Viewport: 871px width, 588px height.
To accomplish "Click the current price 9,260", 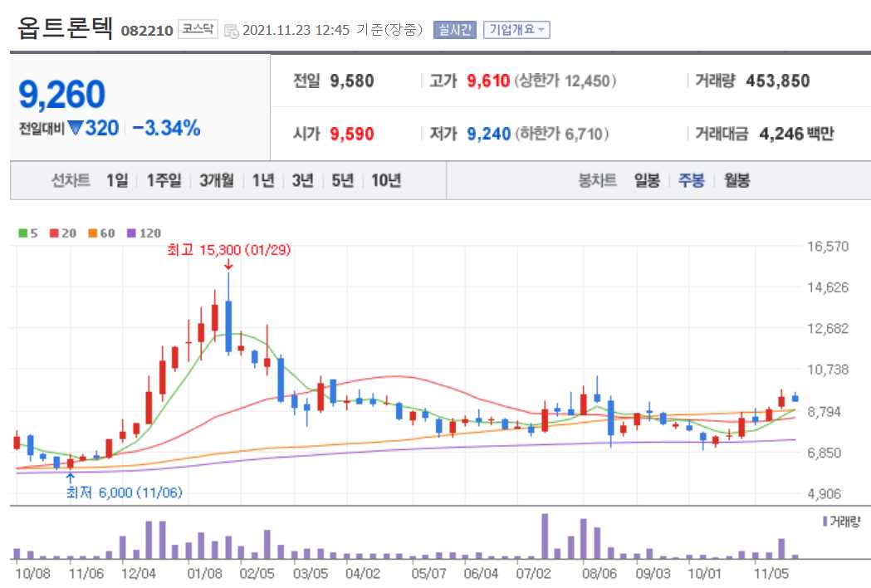I will point(61,94).
